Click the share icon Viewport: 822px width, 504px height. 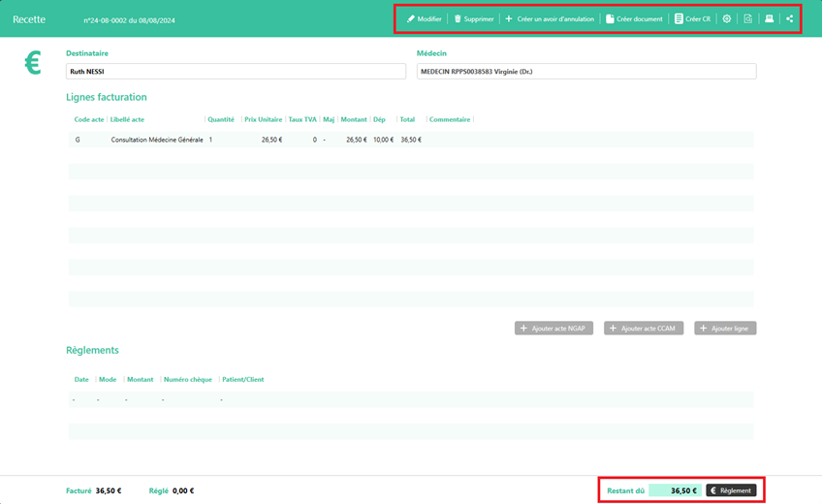click(x=790, y=19)
